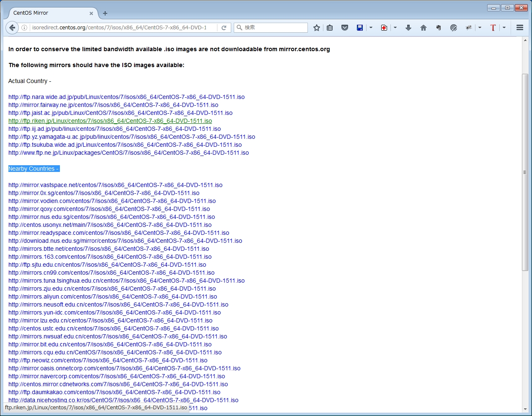Click the bookmark star icon
Image resolution: width=532 pixels, height=416 pixels.
(x=317, y=28)
